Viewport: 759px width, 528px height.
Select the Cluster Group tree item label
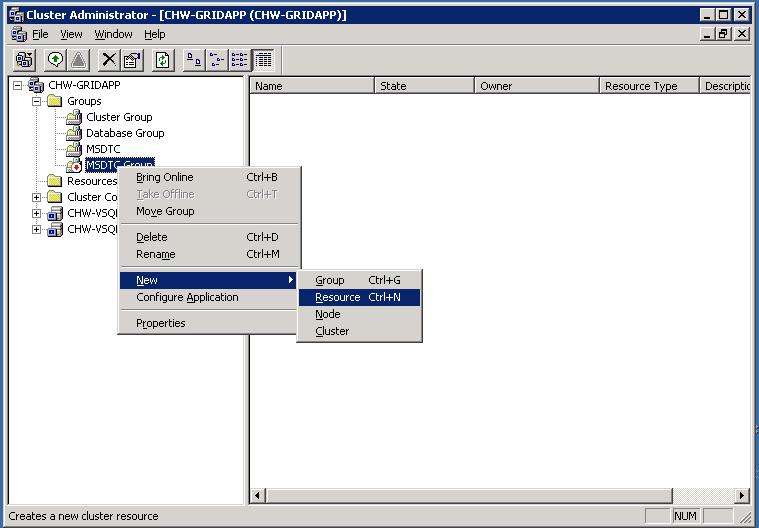click(x=119, y=117)
